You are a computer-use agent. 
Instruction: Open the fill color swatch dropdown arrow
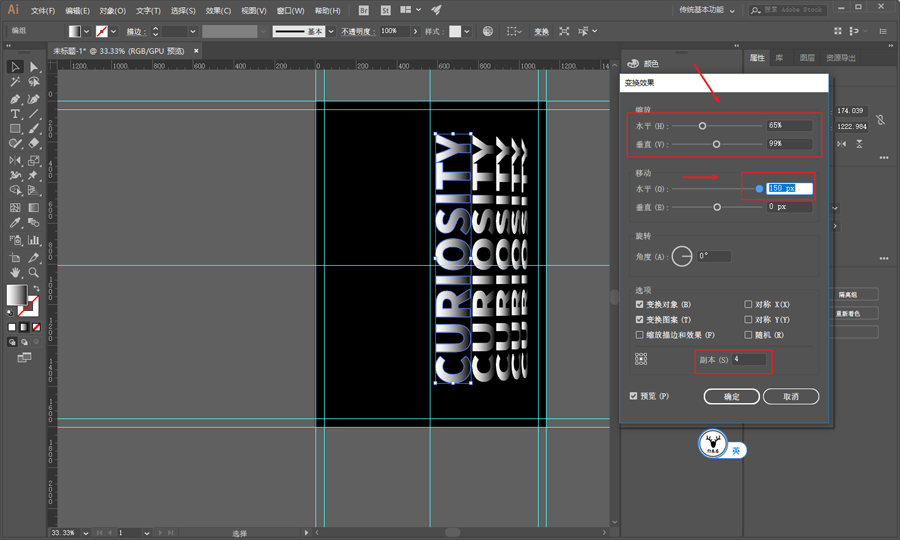87,32
